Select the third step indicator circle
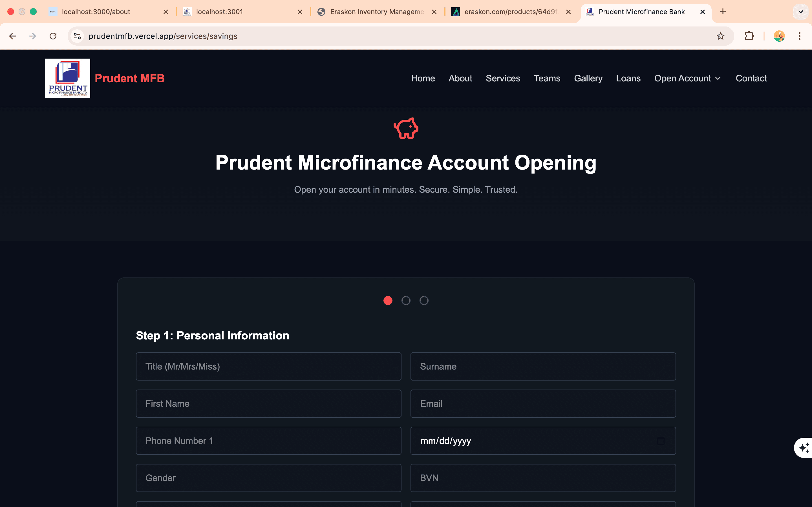 point(424,301)
